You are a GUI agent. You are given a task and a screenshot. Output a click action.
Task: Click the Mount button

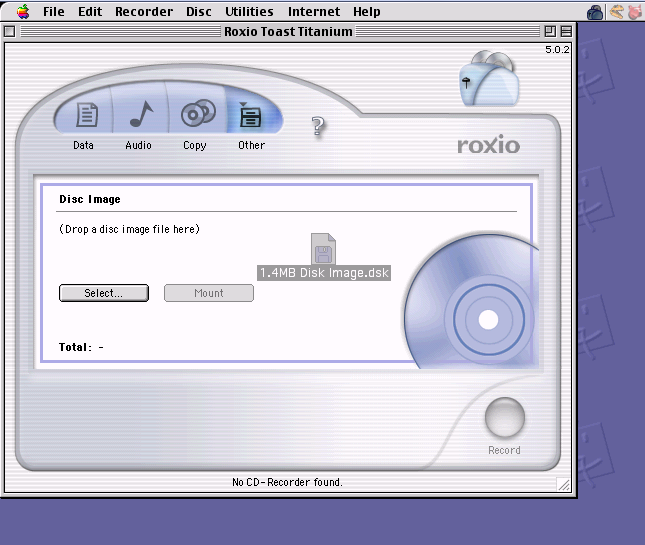(x=209, y=293)
